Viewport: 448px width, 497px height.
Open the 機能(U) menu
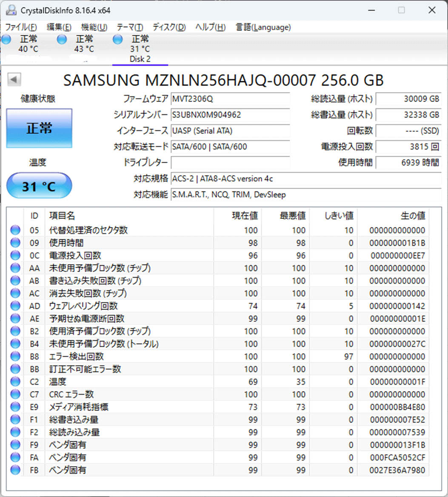(94, 27)
